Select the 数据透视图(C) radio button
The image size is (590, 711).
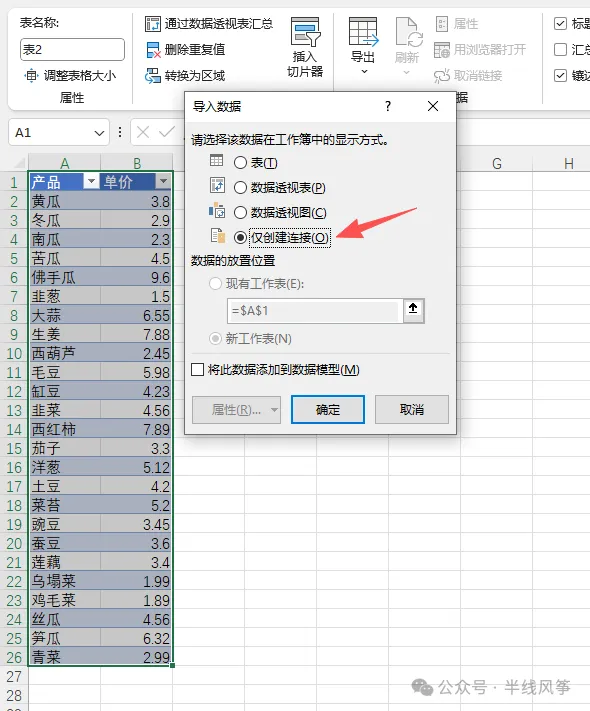[240, 213]
